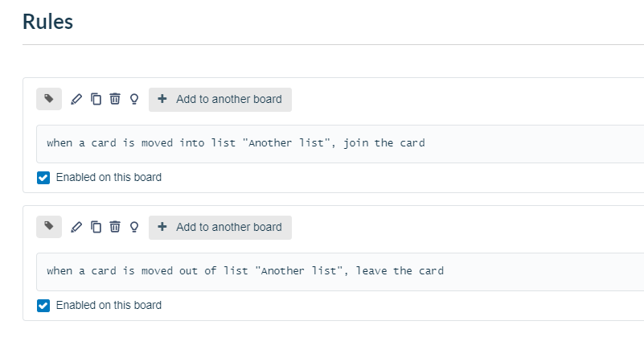Click the lightbulb icon on the leave-card rule
Screen dimensions: 644x354
(134, 227)
